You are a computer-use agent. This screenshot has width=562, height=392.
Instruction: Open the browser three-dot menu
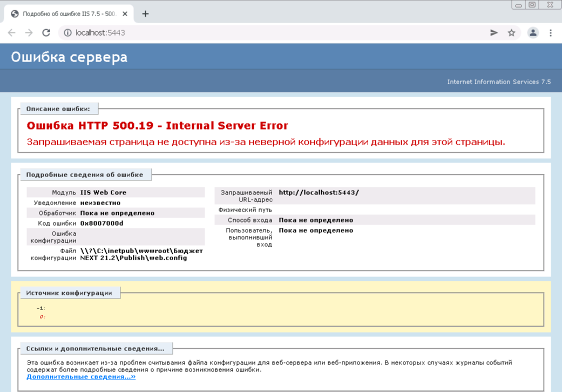551,32
